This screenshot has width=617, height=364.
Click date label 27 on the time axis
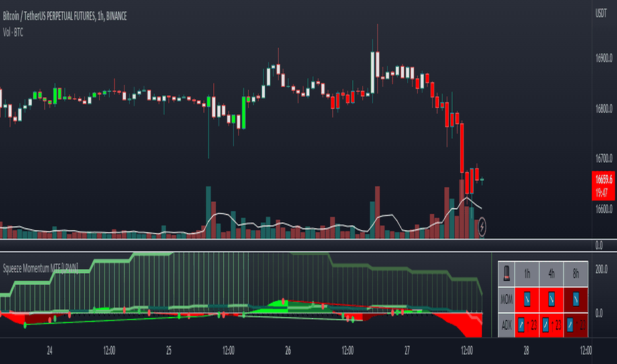(407, 351)
